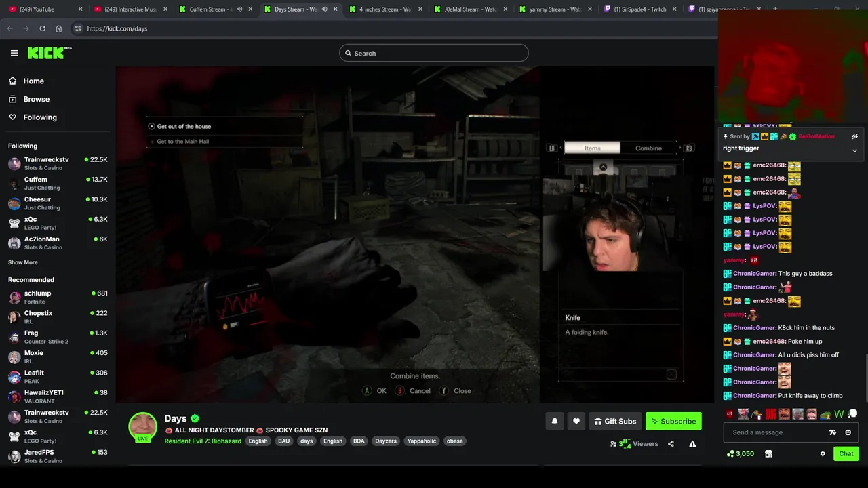Open the Moxie IRL channel

(58, 357)
